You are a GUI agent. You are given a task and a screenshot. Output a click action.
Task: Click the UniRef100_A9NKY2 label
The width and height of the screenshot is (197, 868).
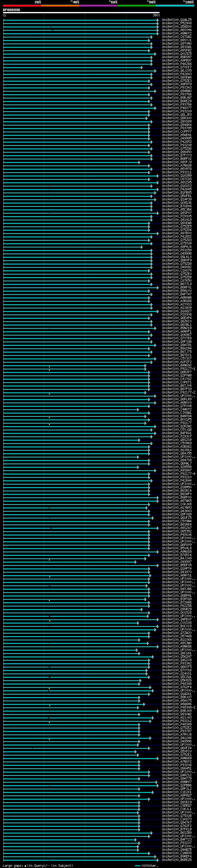coord(177,34)
